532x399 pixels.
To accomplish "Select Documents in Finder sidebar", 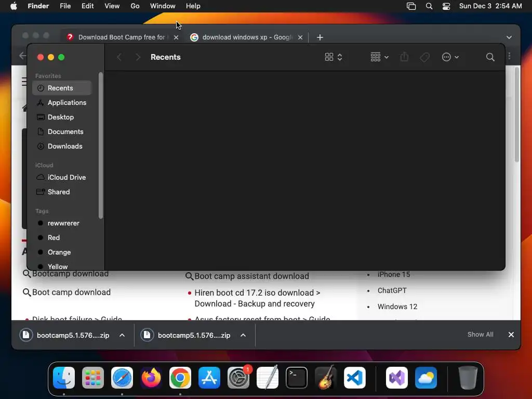I will tap(62, 131).
